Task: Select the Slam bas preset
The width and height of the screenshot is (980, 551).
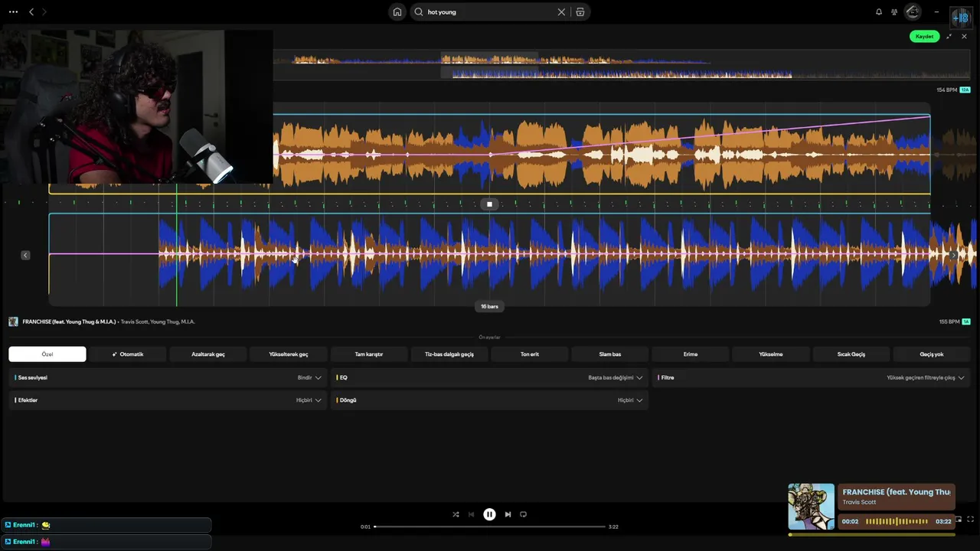Action: click(x=610, y=354)
